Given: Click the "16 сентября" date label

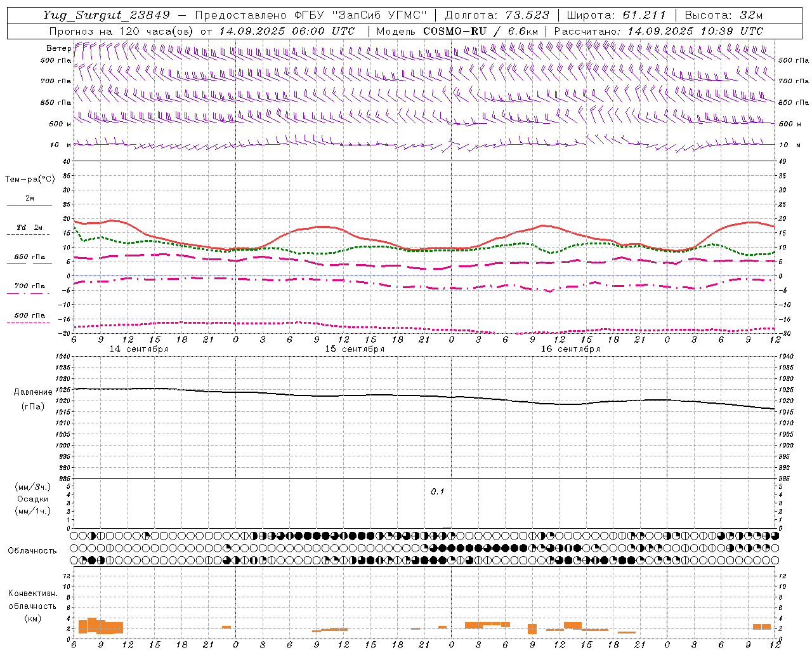Looking at the screenshot, I should (x=570, y=349).
